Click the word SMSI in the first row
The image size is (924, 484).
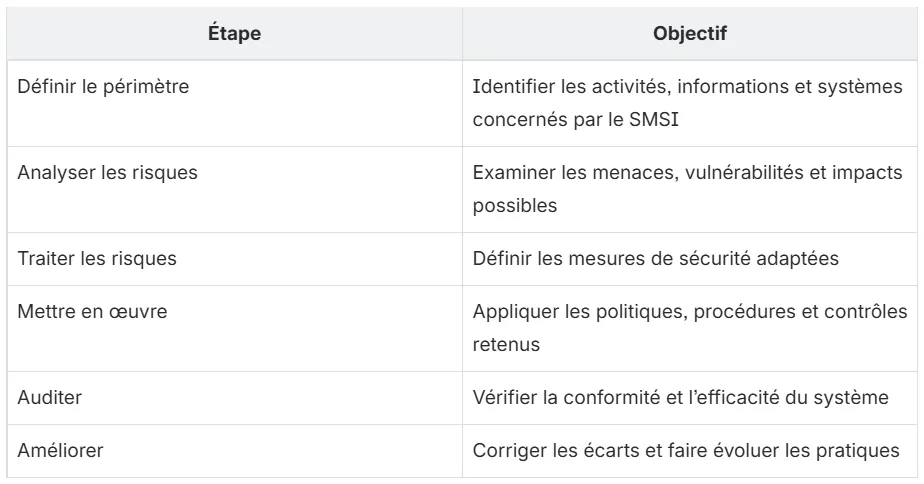[x=654, y=120]
